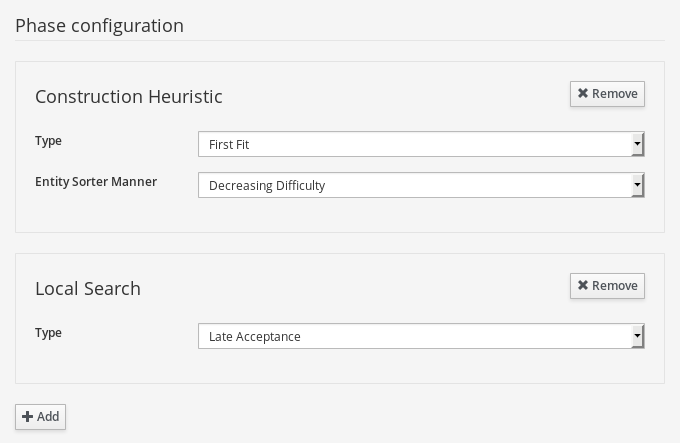This screenshot has width=680, height=443.
Task: Click the plus icon on the Add button
Action: [27, 417]
